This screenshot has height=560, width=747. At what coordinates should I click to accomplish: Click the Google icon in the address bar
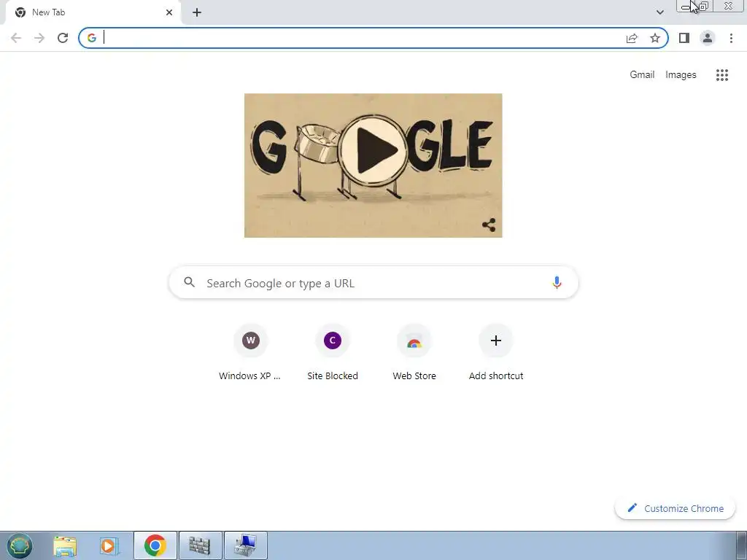pos(92,38)
